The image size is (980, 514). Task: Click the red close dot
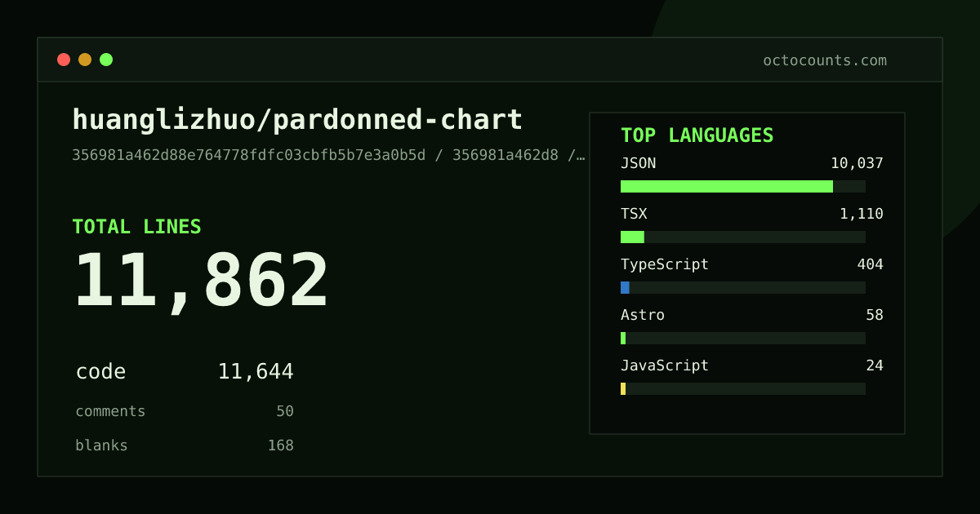[64, 60]
